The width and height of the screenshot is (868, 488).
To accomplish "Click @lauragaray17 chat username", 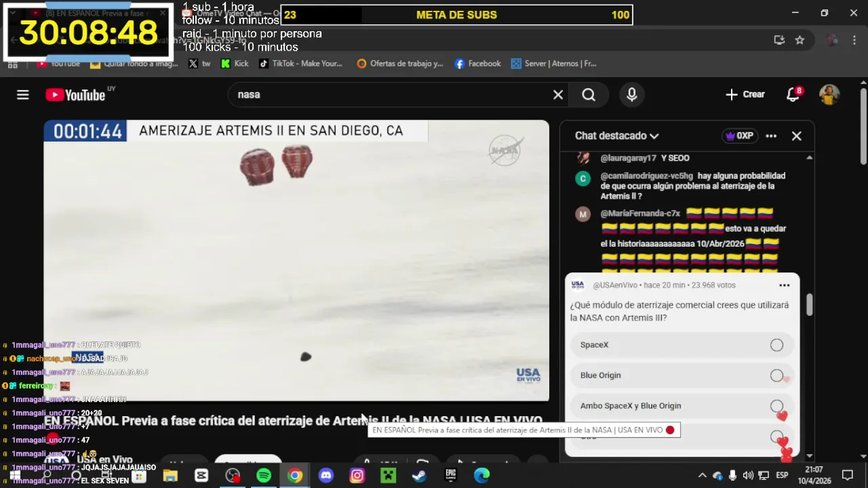I will pyautogui.click(x=628, y=158).
